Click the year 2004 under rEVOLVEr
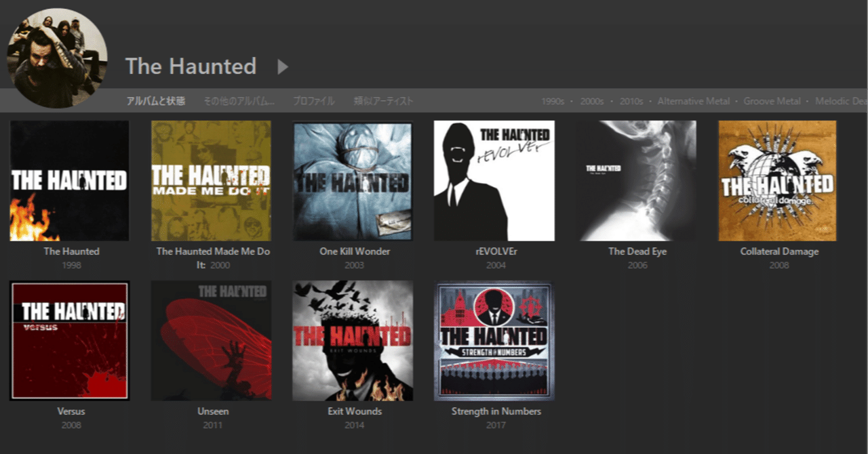This screenshot has width=868, height=454. pos(496,265)
